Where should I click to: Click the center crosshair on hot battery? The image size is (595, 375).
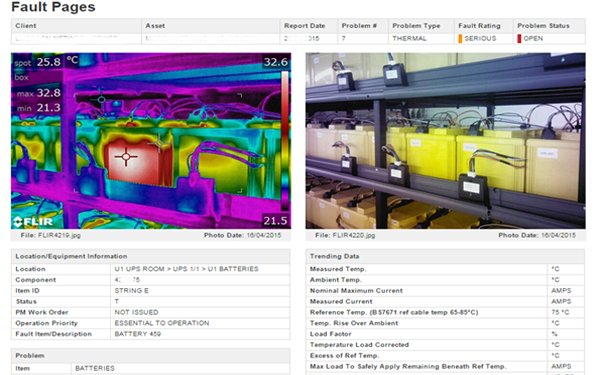coord(126,156)
